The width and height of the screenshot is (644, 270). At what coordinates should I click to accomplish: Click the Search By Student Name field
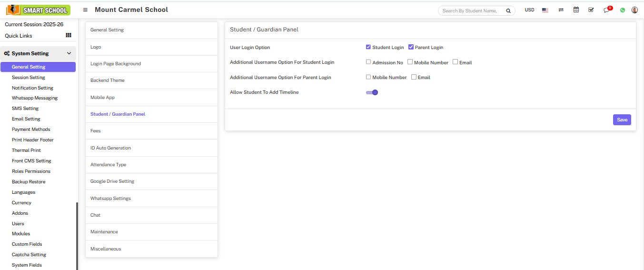point(471,10)
